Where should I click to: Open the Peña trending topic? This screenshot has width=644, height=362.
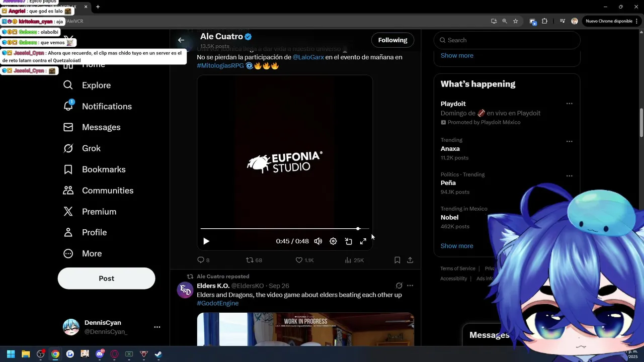(448, 183)
